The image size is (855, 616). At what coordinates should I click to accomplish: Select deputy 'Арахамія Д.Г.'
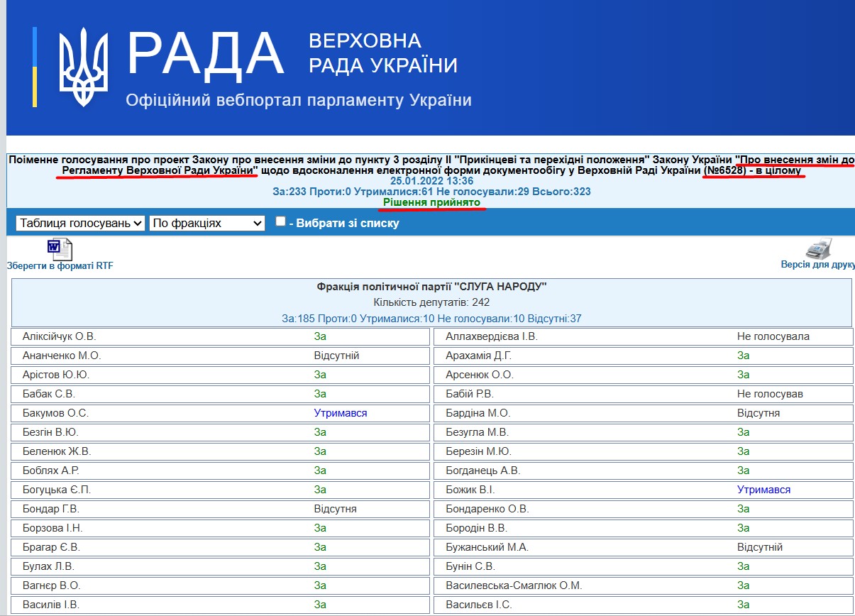(478, 356)
